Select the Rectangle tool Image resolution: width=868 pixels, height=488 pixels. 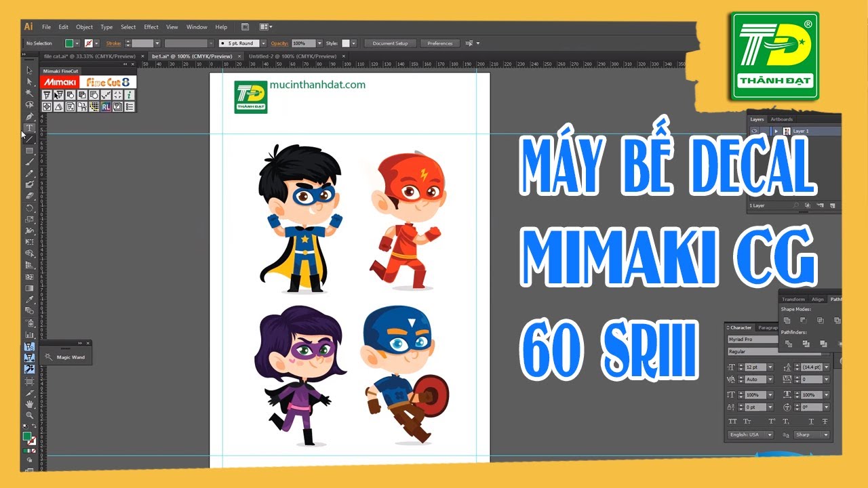tap(29, 150)
